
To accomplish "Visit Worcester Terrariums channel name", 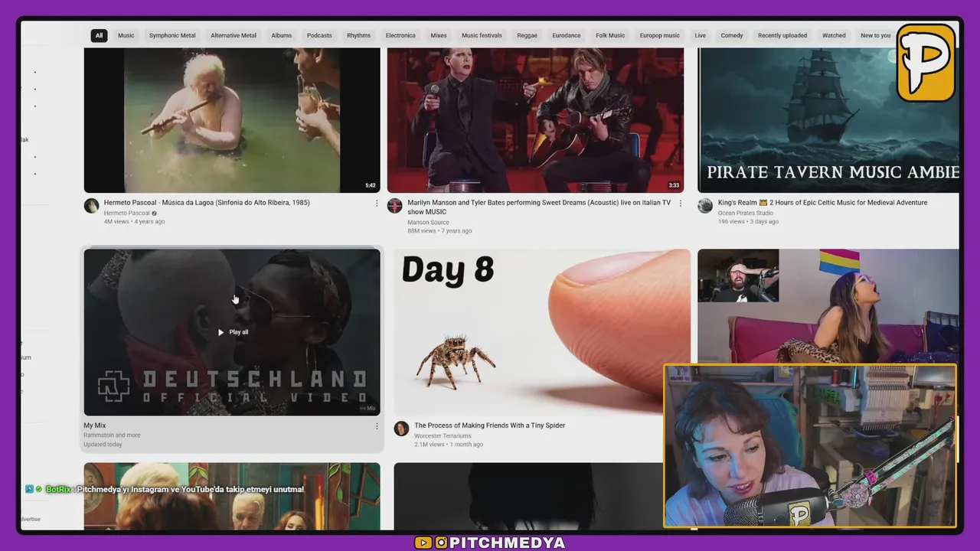I will pos(443,435).
